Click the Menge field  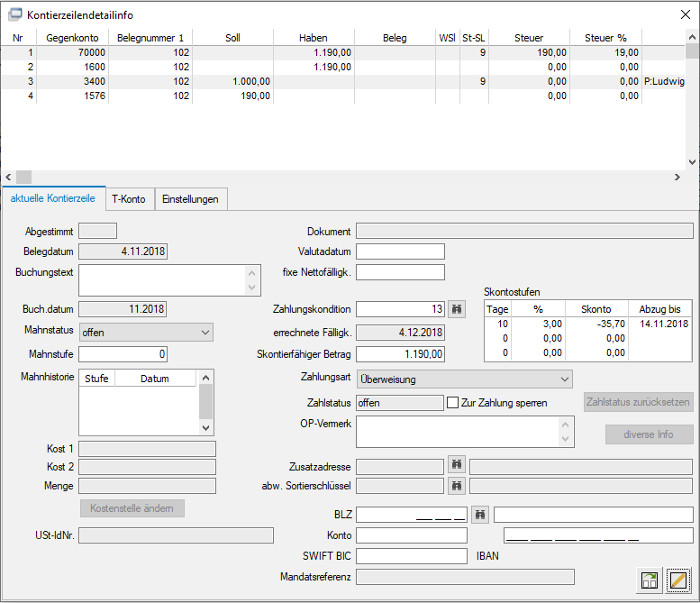click(x=147, y=486)
